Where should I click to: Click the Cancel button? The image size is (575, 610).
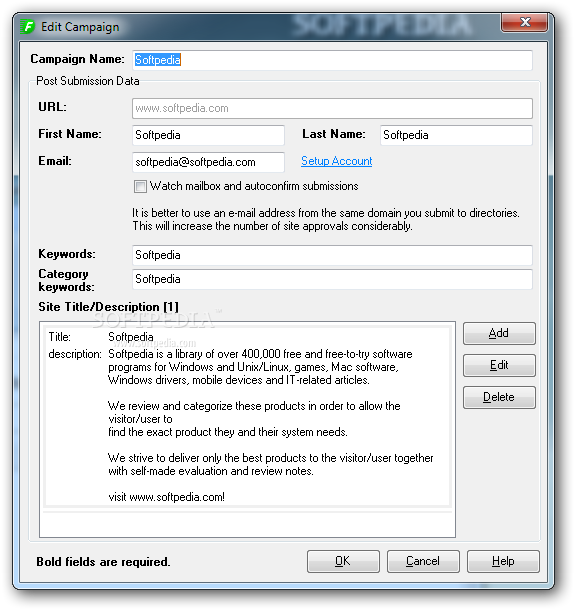pos(423,561)
